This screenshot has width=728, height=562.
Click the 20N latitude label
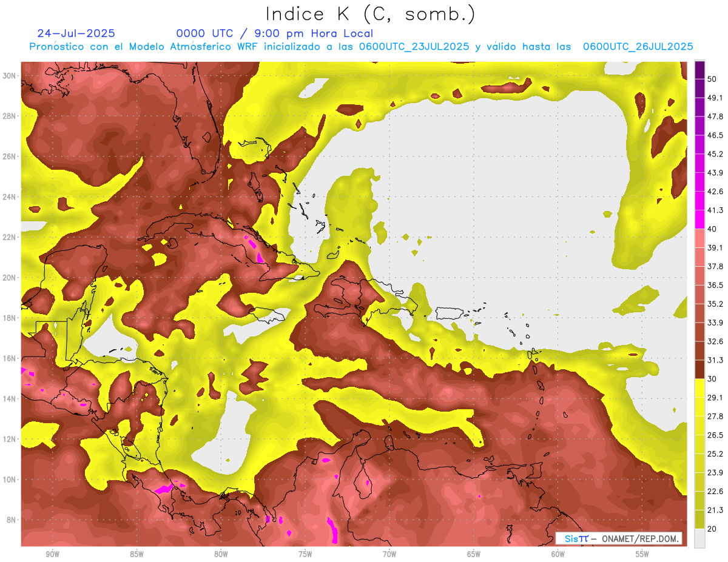pos(9,277)
